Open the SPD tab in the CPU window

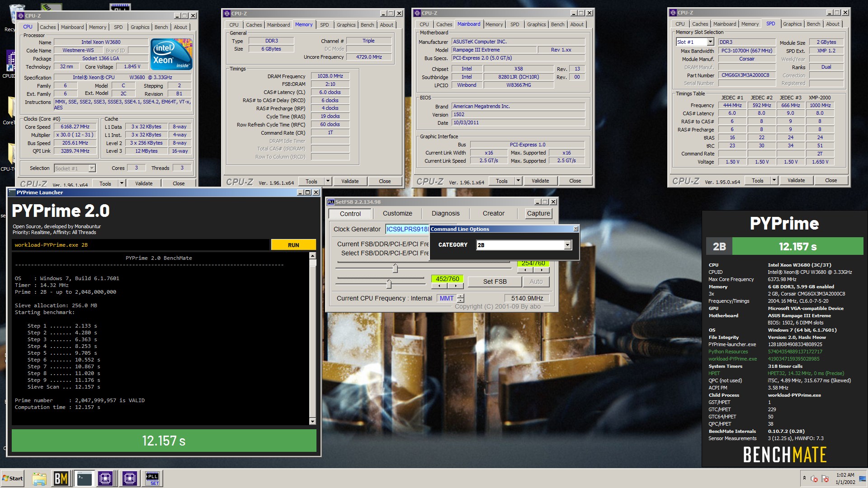click(x=118, y=27)
